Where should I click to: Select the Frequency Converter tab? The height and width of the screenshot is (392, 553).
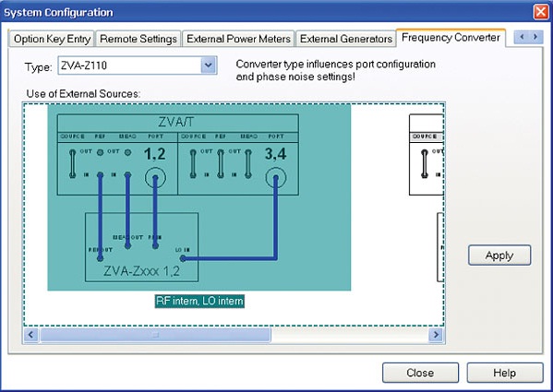[451, 38]
